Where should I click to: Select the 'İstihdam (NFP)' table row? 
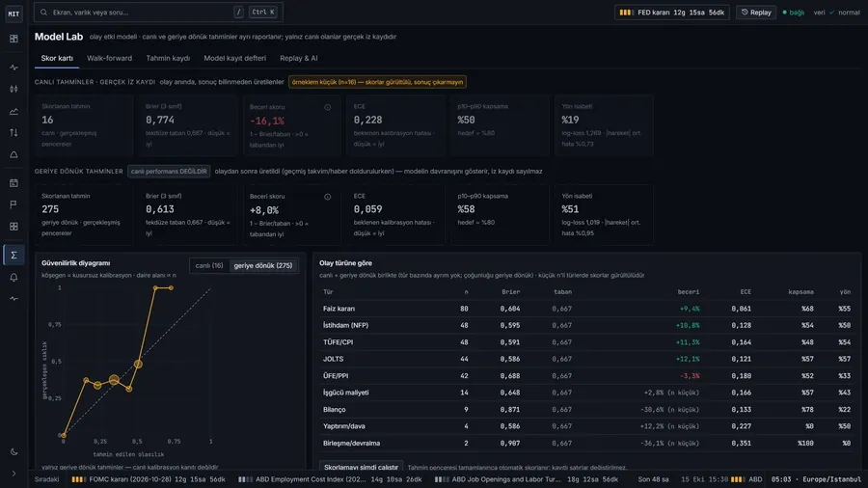pyautogui.click(x=586, y=325)
